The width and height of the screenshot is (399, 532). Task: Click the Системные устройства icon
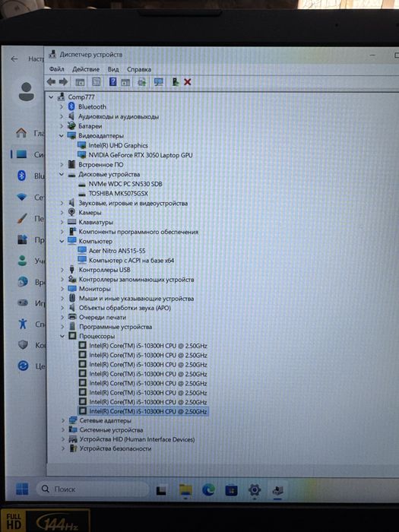coord(73,429)
